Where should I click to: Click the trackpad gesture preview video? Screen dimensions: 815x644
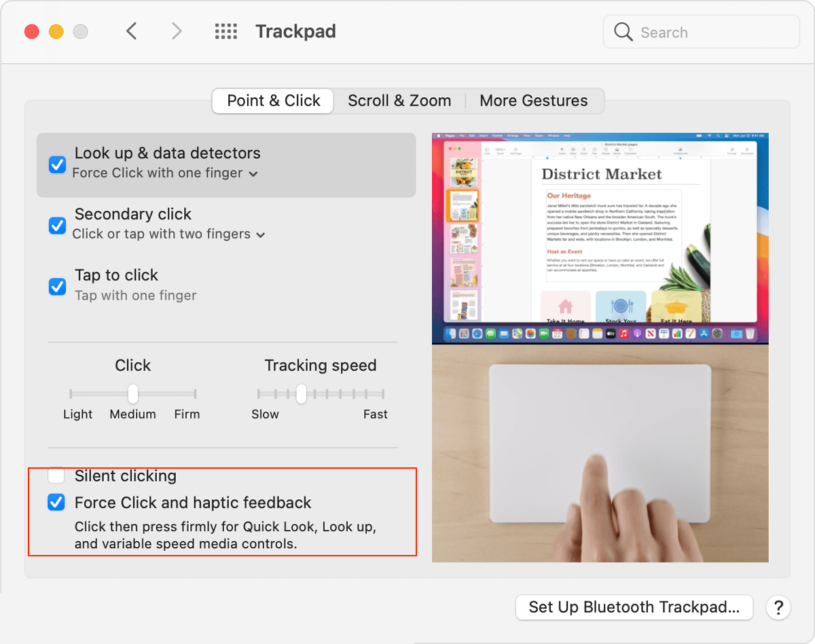[x=600, y=347]
